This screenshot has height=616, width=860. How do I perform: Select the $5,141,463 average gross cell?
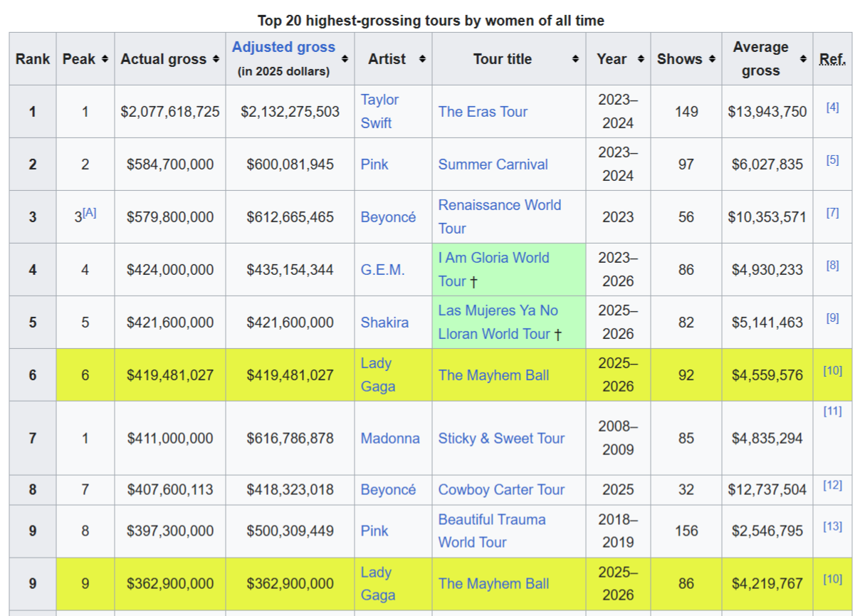pos(767,323)
